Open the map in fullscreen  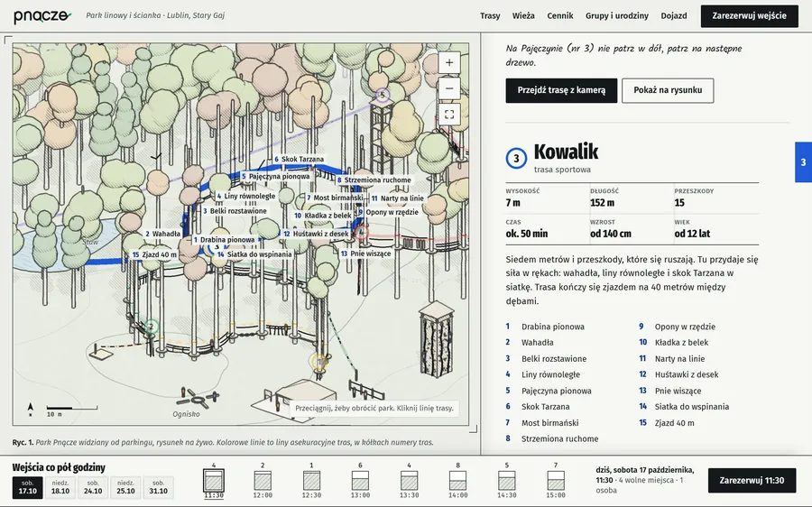(449, 115)
